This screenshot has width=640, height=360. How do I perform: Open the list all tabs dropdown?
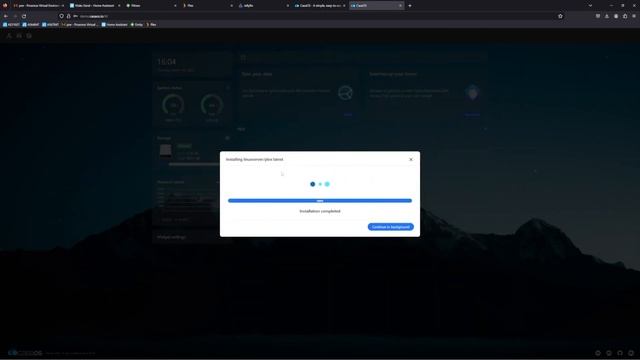(590, 6)
